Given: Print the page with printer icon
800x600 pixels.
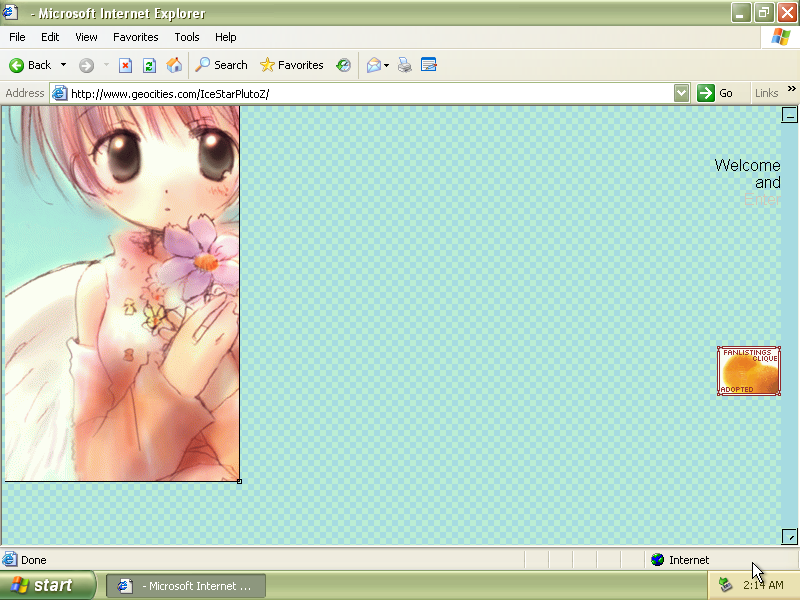Looking at the screenshot, I should [x=405, y=65].
